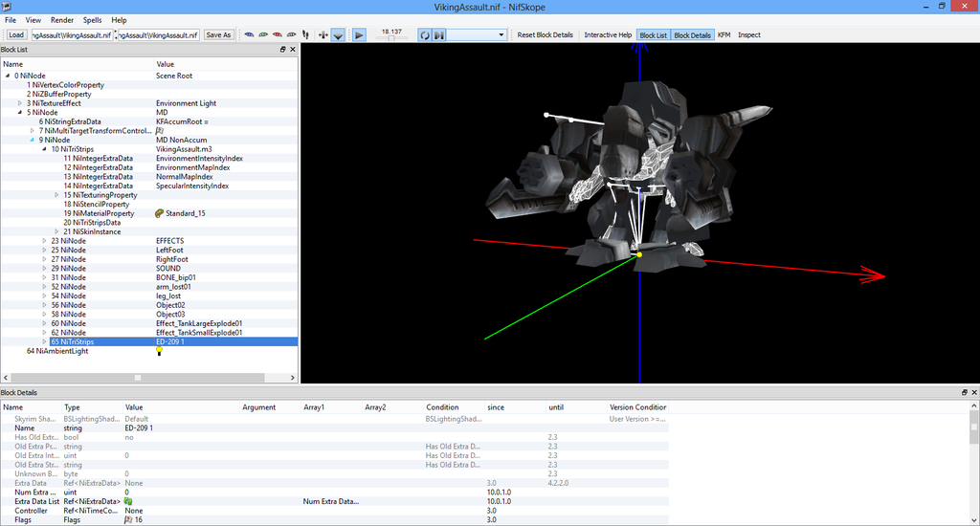This screenshot has width=980, height=526.
Task: Toggle the Inspect panel button
Action: point(748,35)
